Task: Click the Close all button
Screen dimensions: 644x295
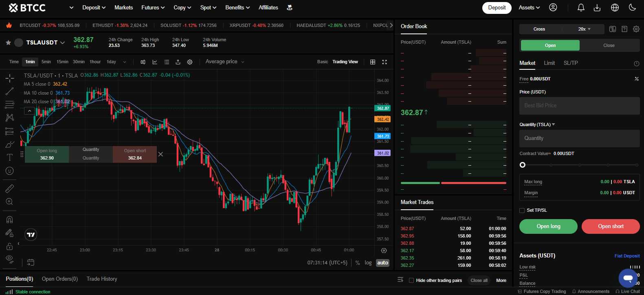Action: click(479, 280)
